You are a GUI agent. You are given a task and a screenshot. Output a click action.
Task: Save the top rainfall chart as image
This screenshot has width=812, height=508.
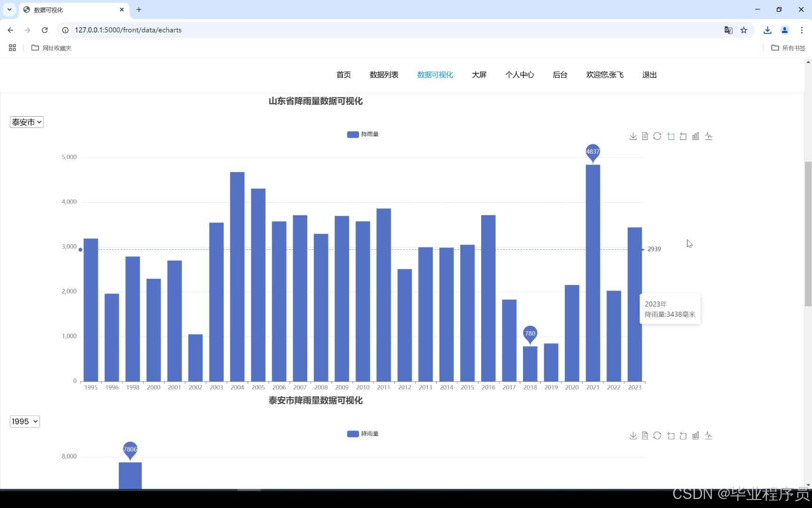633,136
